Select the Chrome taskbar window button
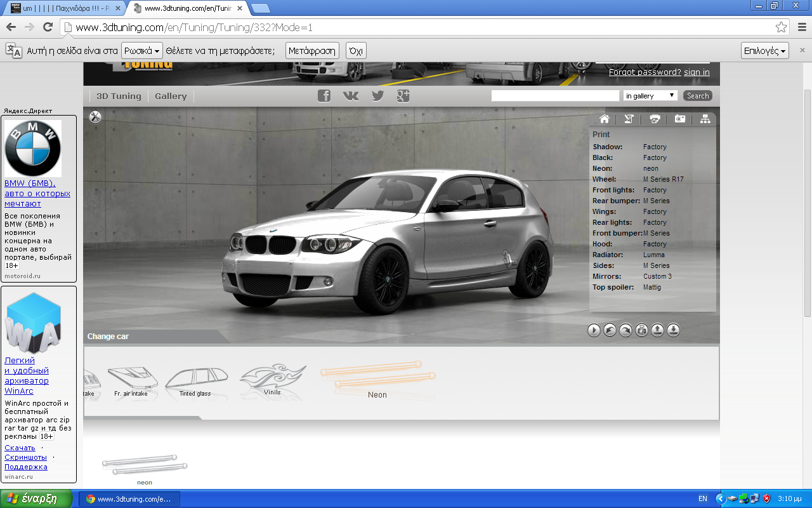812x508 pixels. click(x=129, y=499)
